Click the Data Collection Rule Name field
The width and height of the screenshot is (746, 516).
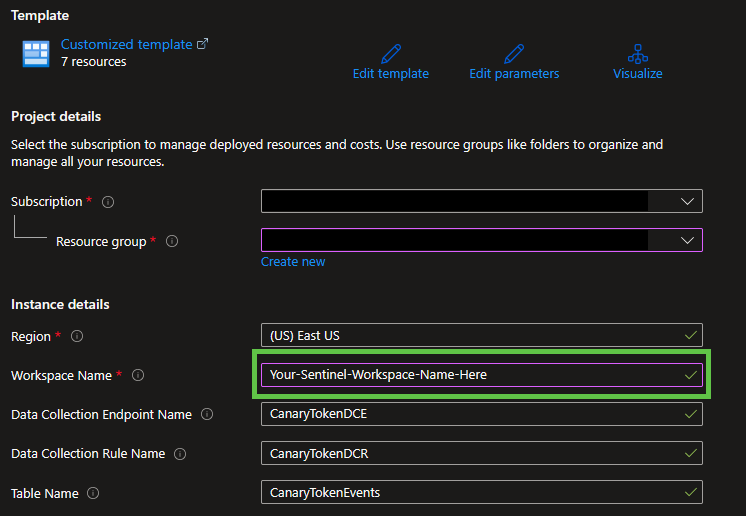tap(481, 453)
